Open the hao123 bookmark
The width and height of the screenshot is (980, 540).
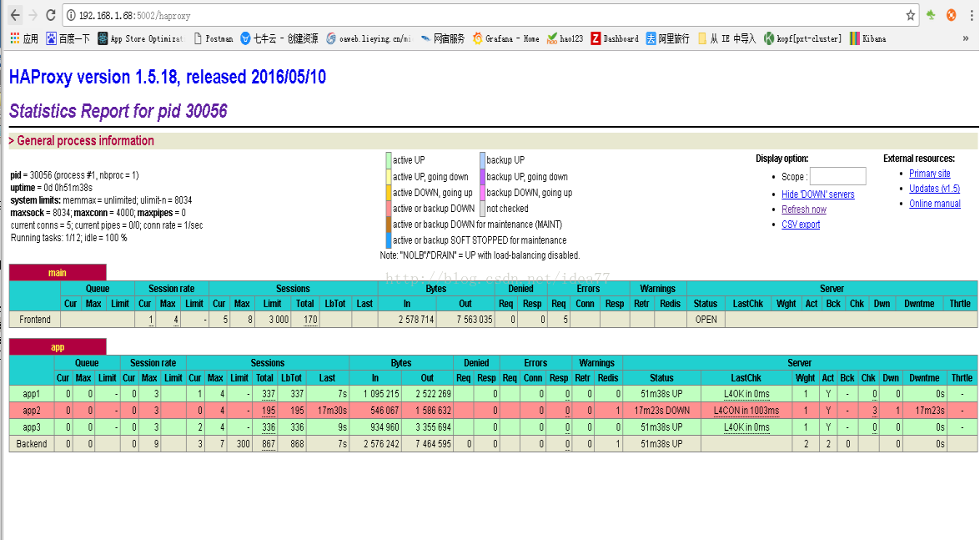[x=565, y=38]
